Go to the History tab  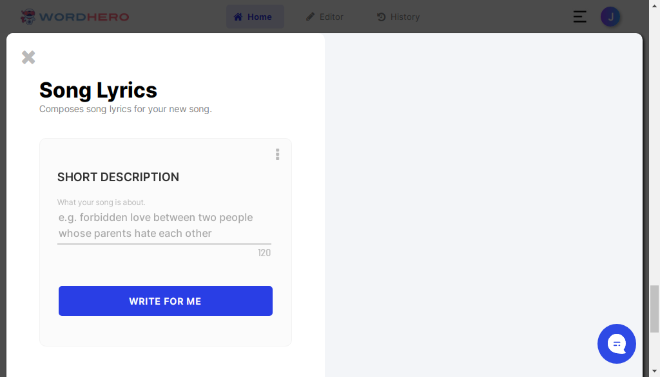coord(399,17)
